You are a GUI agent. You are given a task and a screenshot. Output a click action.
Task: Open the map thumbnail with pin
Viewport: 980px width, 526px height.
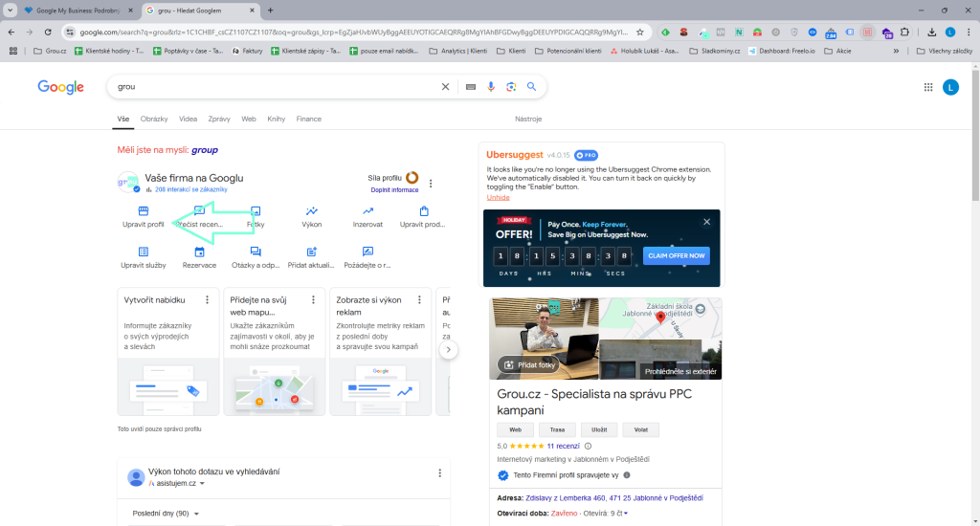pyautogui.click(x=660, y=318)
